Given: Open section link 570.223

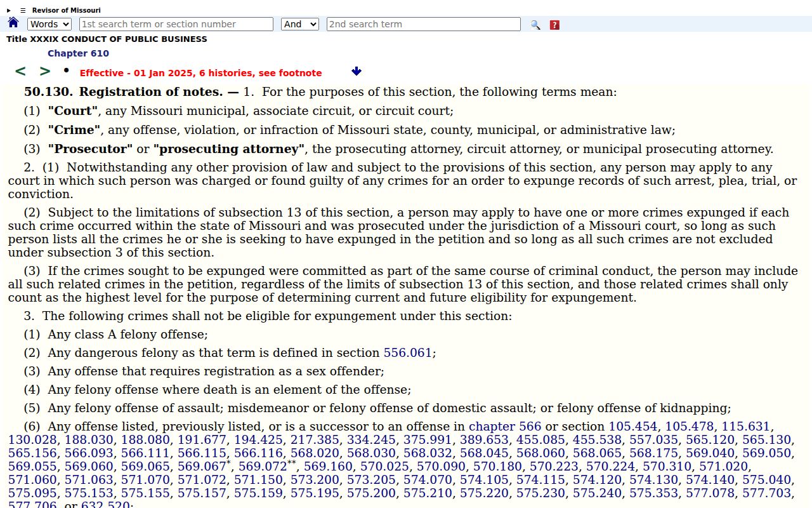Looking at the screenshot, I should coord(554,466).
